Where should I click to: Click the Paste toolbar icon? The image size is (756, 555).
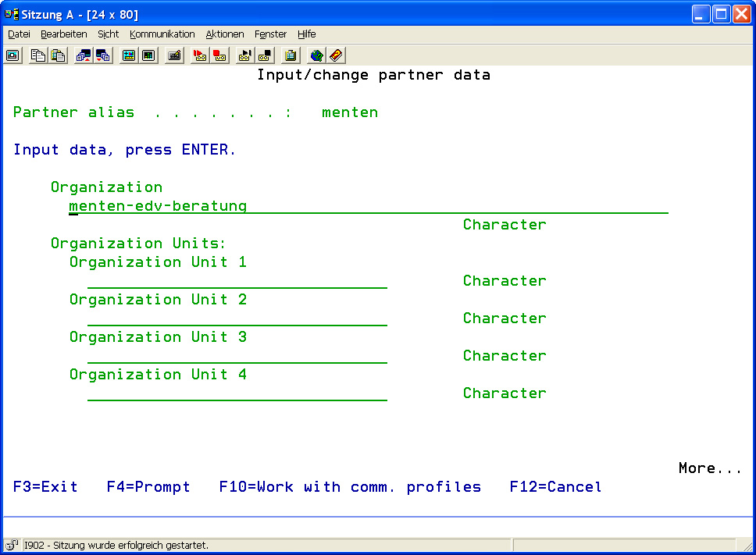tap(58, 55)
